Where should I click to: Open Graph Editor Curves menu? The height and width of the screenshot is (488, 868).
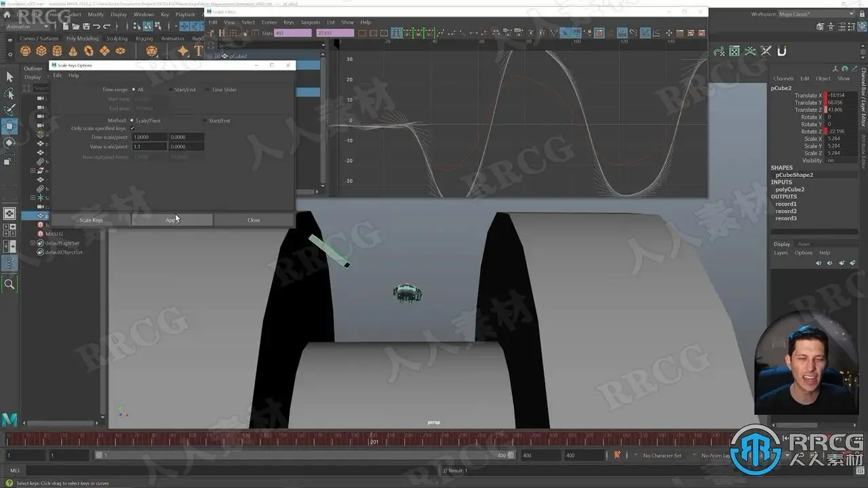269,22
